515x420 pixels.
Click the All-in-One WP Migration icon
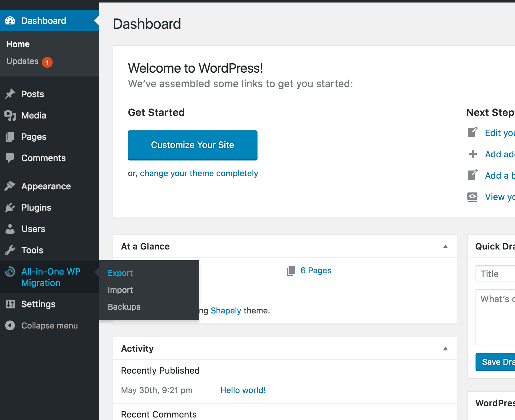10,271
